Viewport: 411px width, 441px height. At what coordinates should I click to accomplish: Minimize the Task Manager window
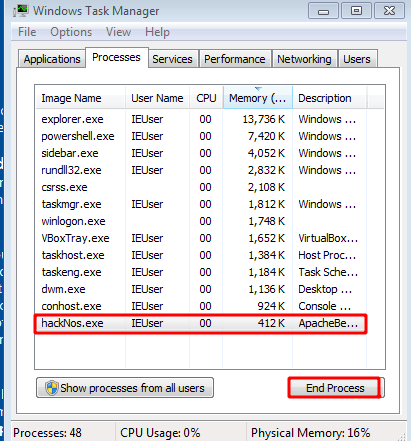coord(323,11)
